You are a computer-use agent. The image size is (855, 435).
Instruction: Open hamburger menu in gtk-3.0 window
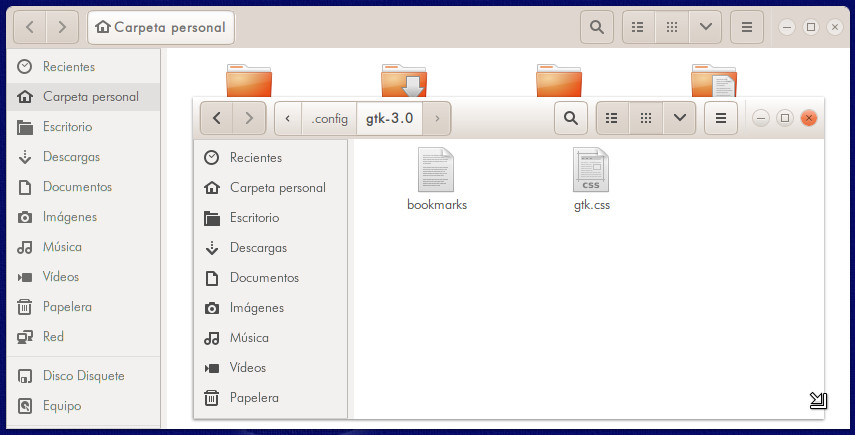coord(721,118)
